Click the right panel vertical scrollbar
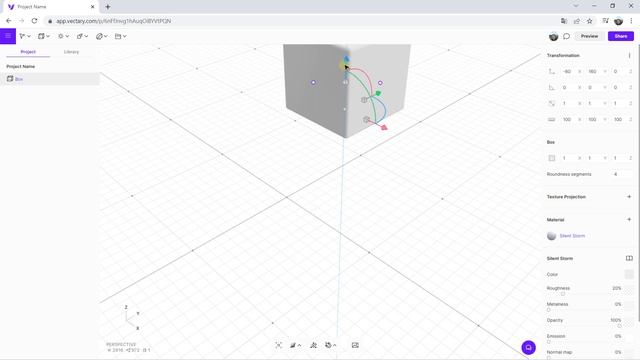 (638, 184)
